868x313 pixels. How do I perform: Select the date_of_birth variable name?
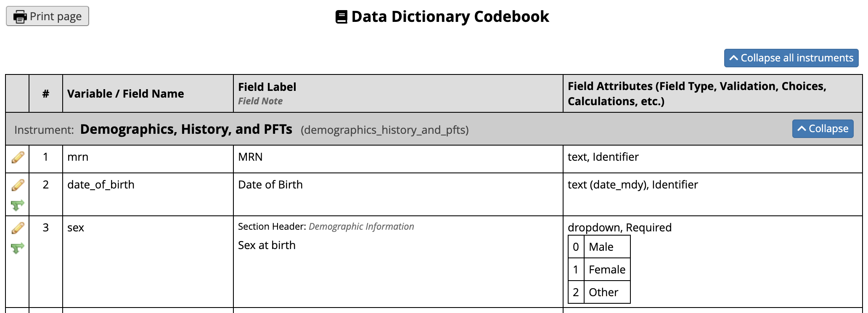tap(101, 185)
